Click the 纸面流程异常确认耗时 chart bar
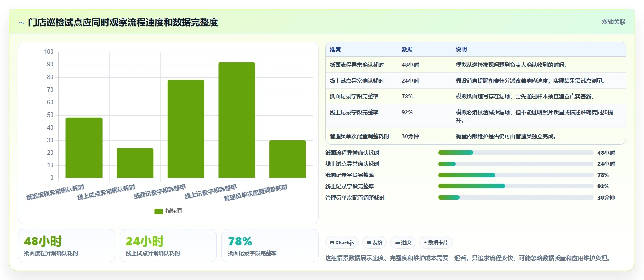The height and width of the screenshot is (280, 644). (x=84, y=148)
